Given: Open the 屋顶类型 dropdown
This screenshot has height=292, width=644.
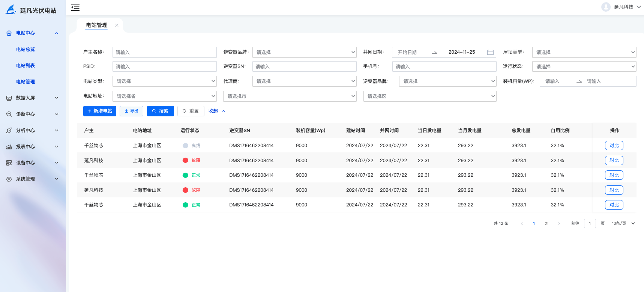Looking at the screenshot, I should coord(584,52).
